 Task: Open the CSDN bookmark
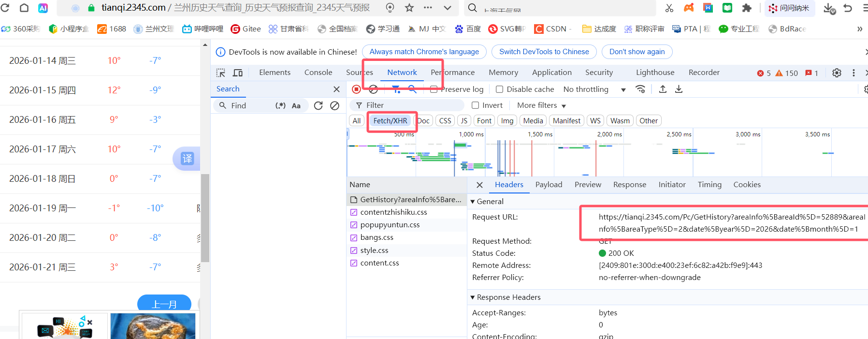click(553, 29)
